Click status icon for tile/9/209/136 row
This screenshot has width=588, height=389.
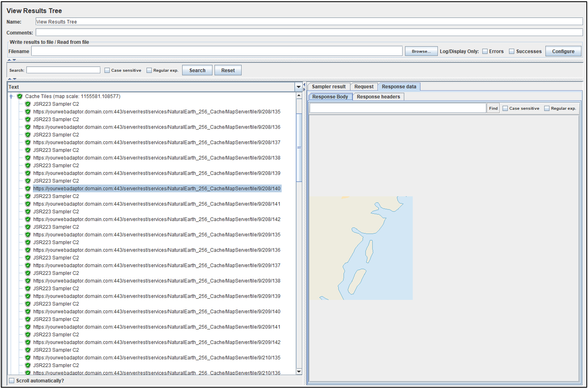tap(28, 250)
